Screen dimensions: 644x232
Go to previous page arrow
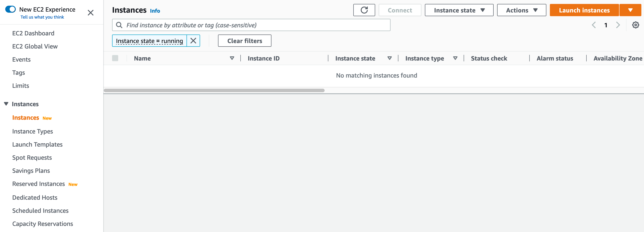click(594, 25)
